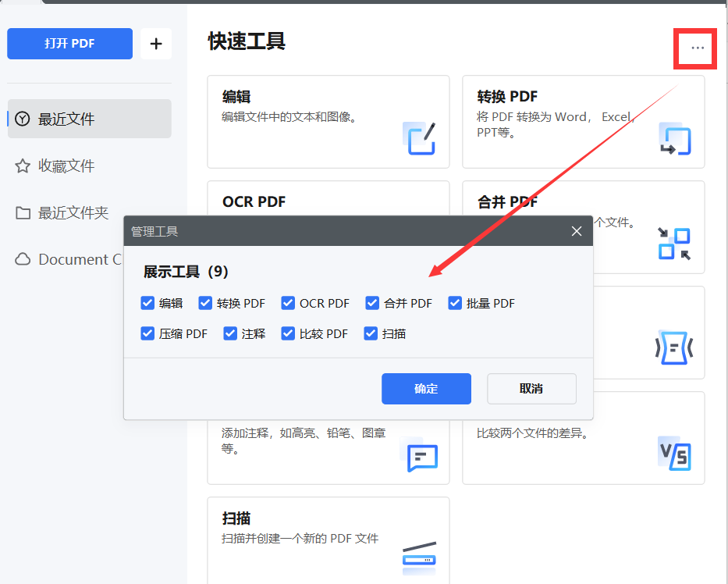The width and height of the screenshot is (728, 584).
Task: Dismiss using the 取消 button
Action: coord(531,389)
